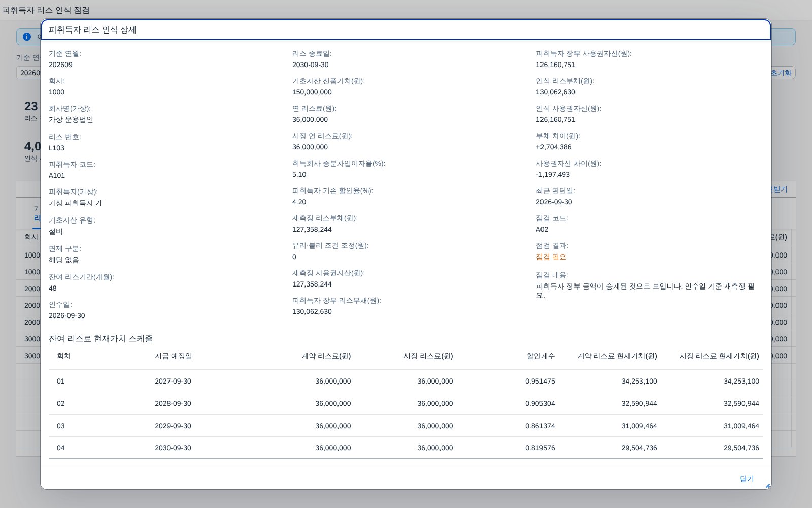
Task: Select remaining lease term value 48
Action: tap(53, 288)
